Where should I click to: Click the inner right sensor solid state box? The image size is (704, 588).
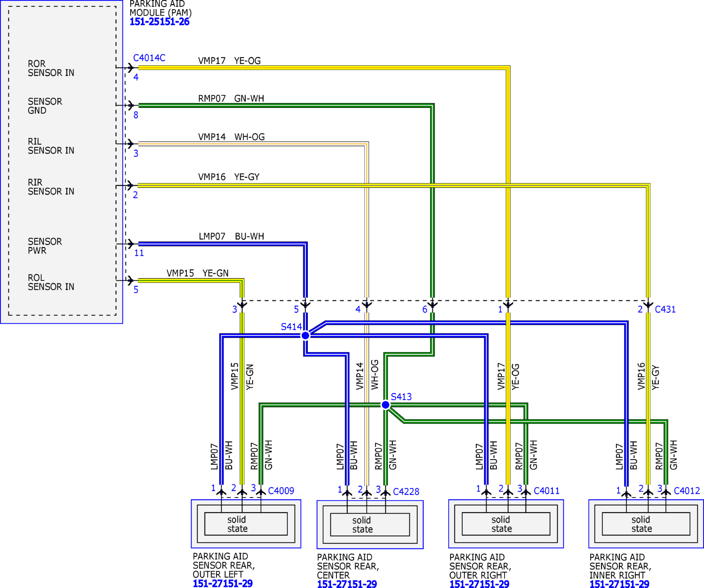point(646,524)
